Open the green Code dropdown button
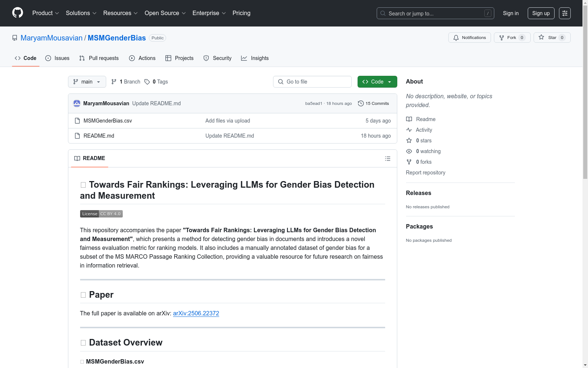Image resolution: width=588 pixels, height=368 pixels. point(377,82)
